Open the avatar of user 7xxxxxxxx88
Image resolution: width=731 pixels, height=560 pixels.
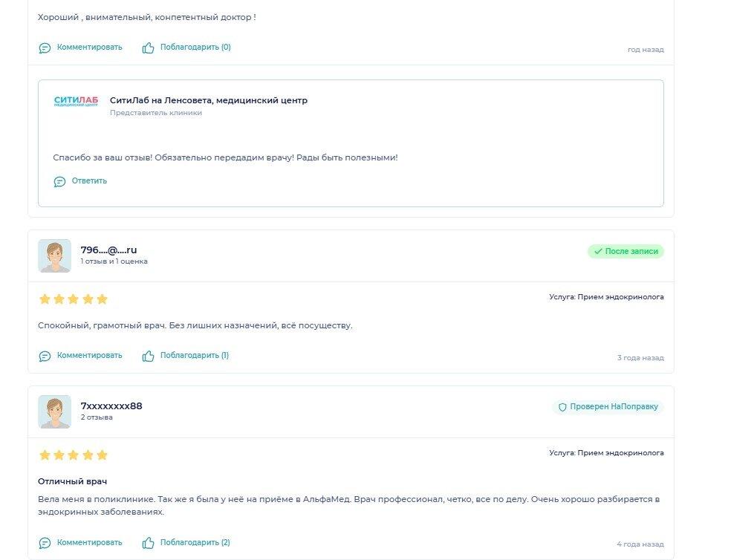pos(54,411)
